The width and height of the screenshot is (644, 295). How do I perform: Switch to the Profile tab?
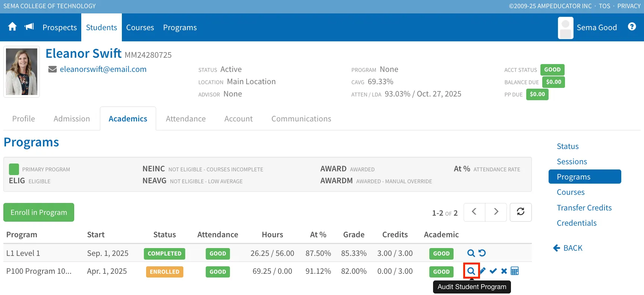coord(23,119)
